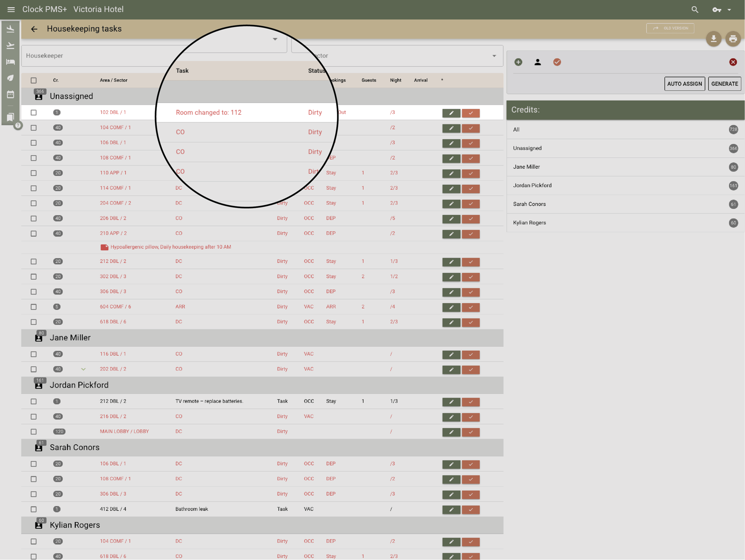Check the select-all header checkbox
The width and height of the screenshot is (745, 560).
[x=34, y=80]
